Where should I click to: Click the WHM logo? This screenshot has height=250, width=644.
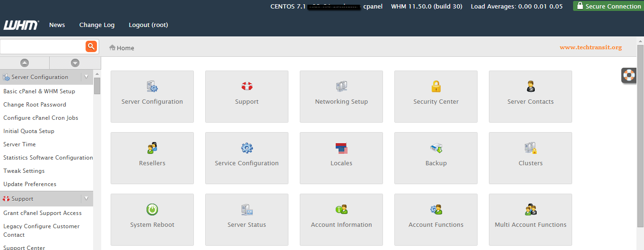pyautogui.click(x=21, y=25)
